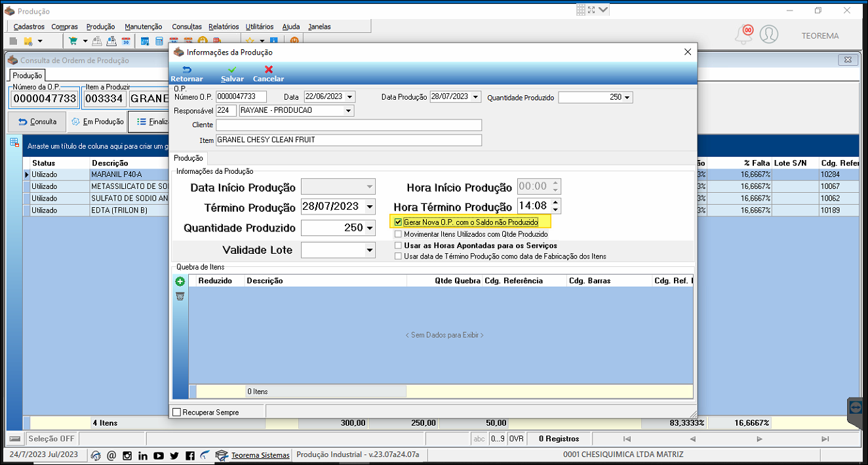Viewport: 868px width, 465px height.
Task: Go to the last record navigation arrow
Action: coord(825,438)
